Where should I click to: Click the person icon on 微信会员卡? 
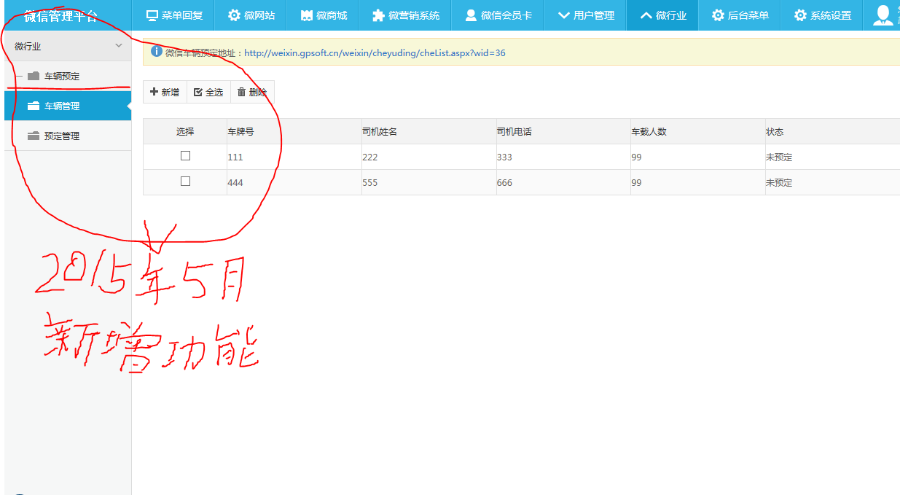471,16
